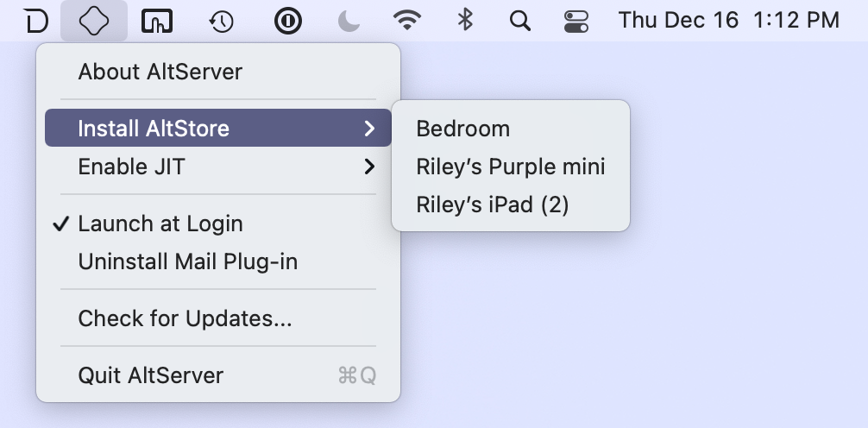
Task: Open Spotlight search magnifier icon
Action: point(519,21)
